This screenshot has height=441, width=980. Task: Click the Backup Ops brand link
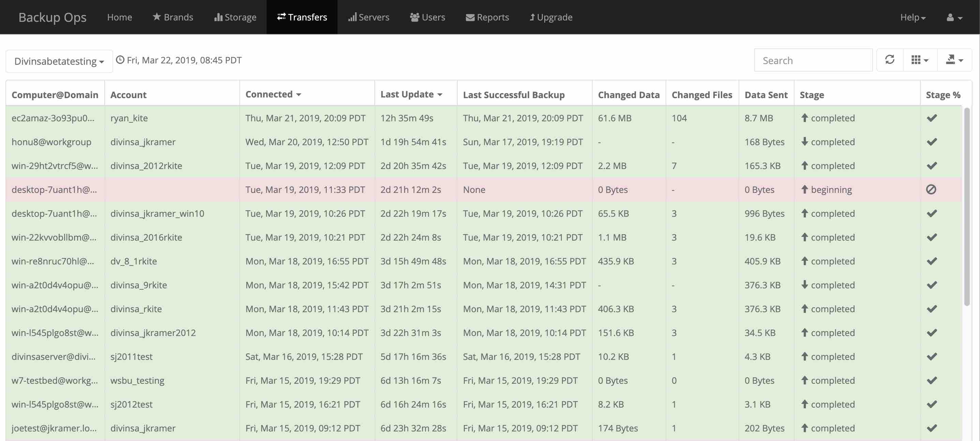point(53,17)
